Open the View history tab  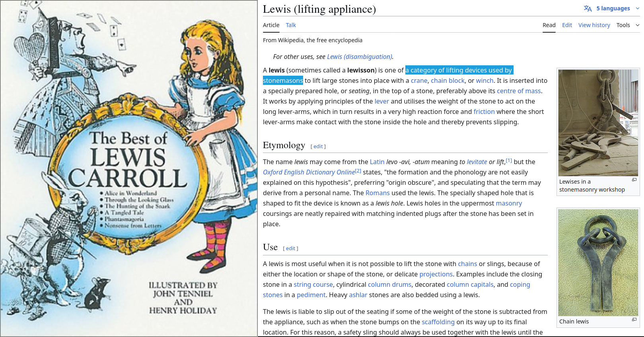(594, 25)
